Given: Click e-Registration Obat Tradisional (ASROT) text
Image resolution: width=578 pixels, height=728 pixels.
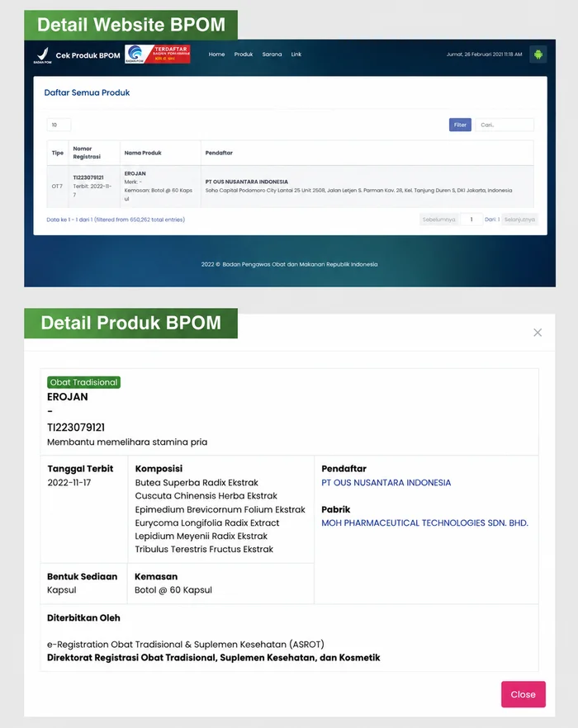Looking at the screenshot, I should pyautogui.click(x=186, y=645).
